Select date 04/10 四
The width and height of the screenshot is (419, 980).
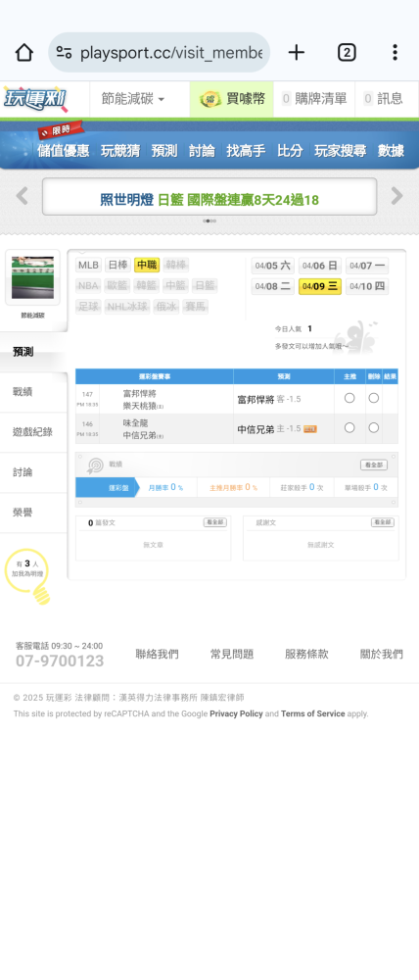click(366, 286)
